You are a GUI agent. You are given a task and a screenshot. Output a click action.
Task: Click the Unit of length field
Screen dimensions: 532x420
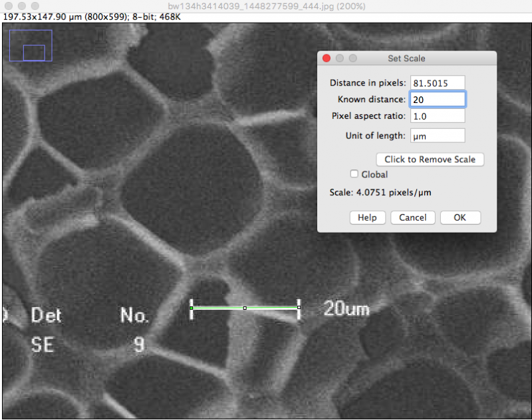[x=438, y=136]
